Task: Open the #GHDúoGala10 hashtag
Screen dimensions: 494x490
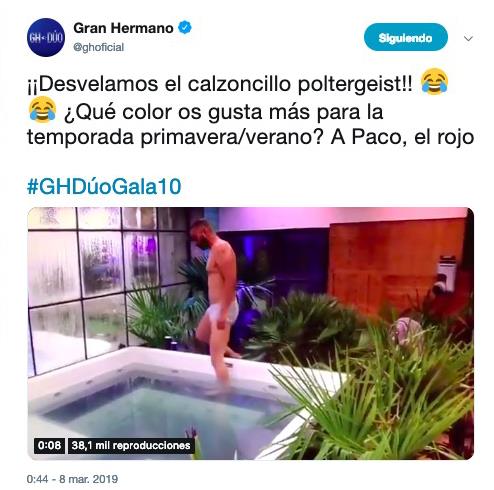Action: pos(104,186)
